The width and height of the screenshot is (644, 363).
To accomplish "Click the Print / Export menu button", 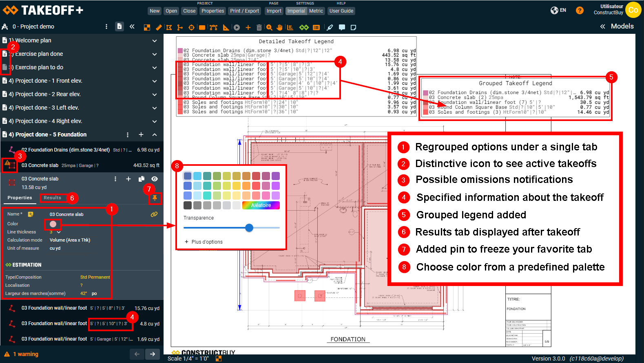I will tap(244, 11).
